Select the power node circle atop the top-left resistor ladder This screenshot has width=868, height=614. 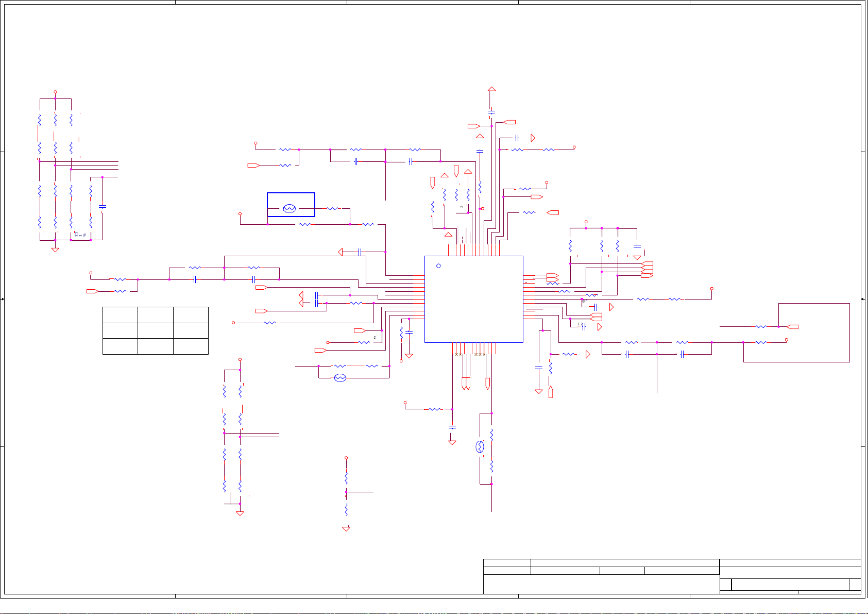coord(55,92)
